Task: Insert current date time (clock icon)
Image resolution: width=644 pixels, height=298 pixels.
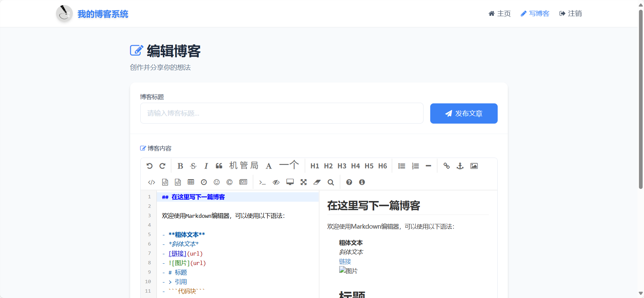Action: point(204,182)
